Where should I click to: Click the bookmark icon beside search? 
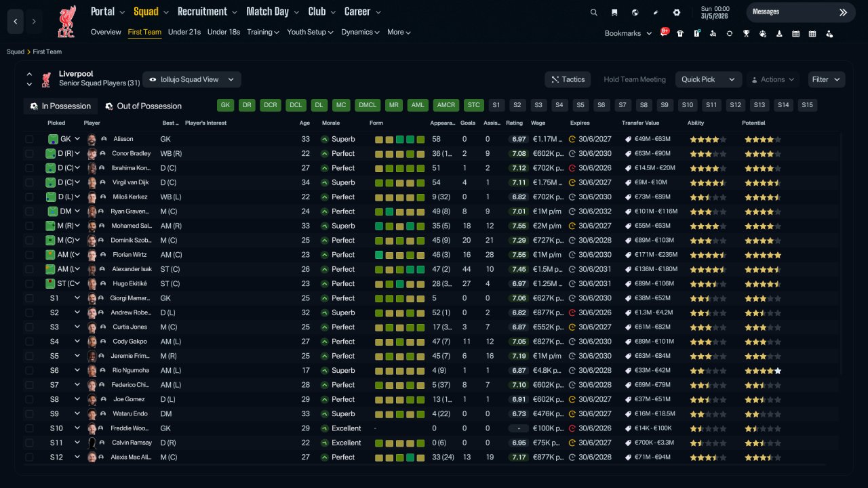pos(614,12)
